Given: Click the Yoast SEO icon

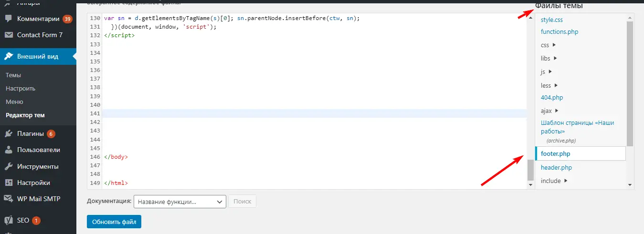Looking at the screenshot, I should [x=9, y=220].
